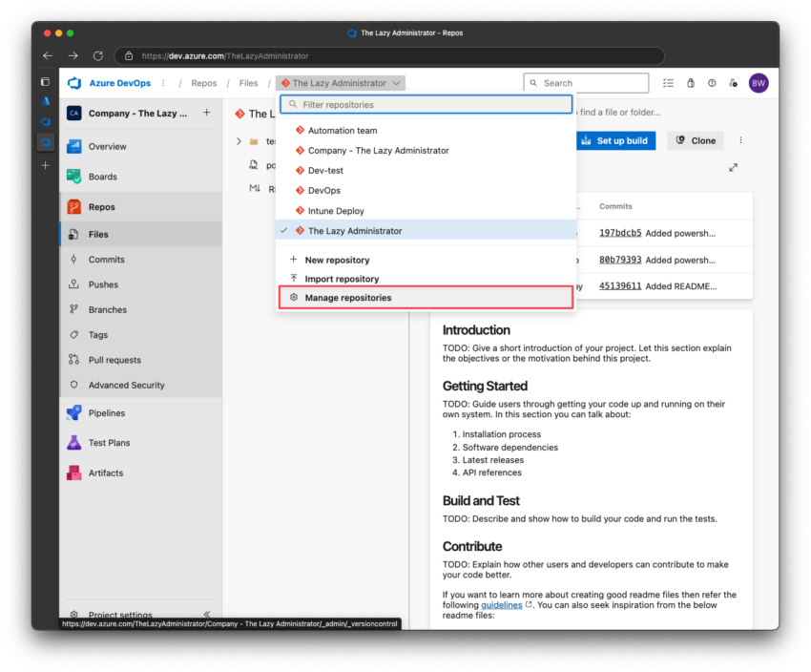Viewport: 811px width, 672px height.
Task: Select the checked The Lazy Administrator repository
Action: pyautogui.click(x=426, y=231)
